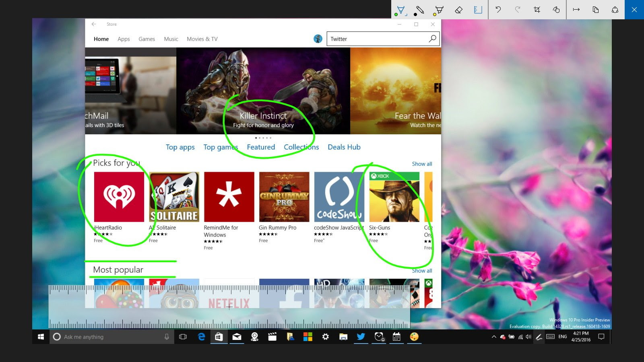
Task: Open the Windows Start menu
Action: (x=41, y=337)
